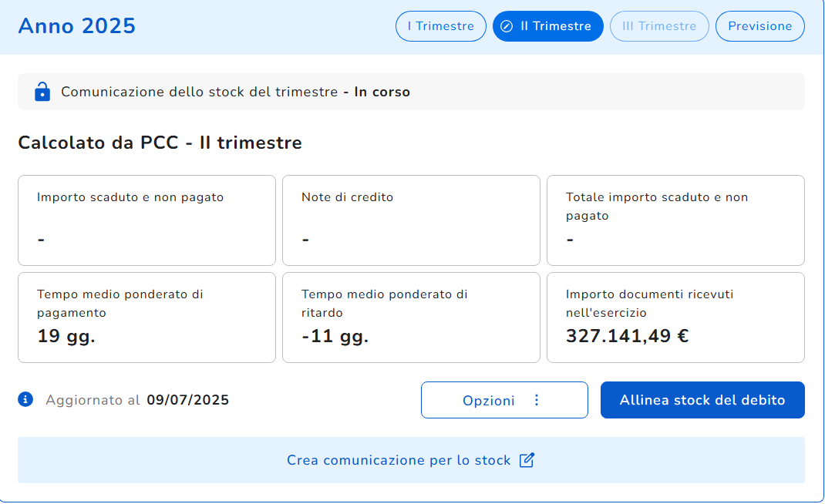Click the info icon beside Aggiornato al

tap(25, 399)
